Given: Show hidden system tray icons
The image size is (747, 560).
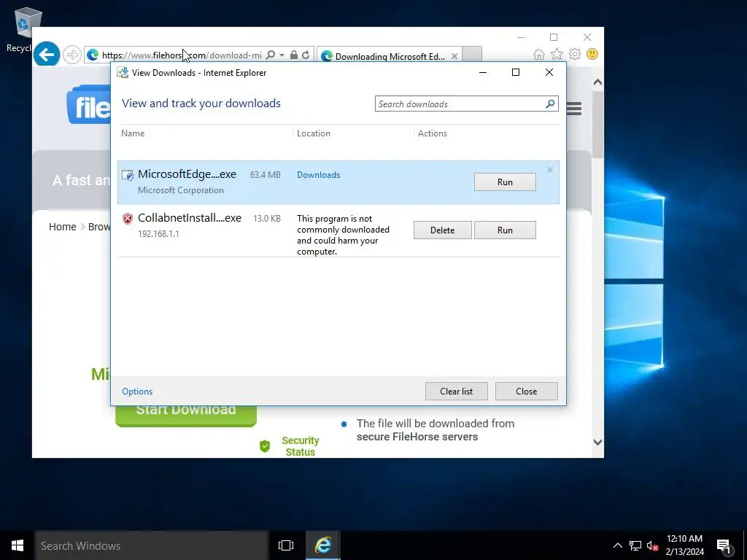Looking at the screenshot, I should (x=617, y=545).
